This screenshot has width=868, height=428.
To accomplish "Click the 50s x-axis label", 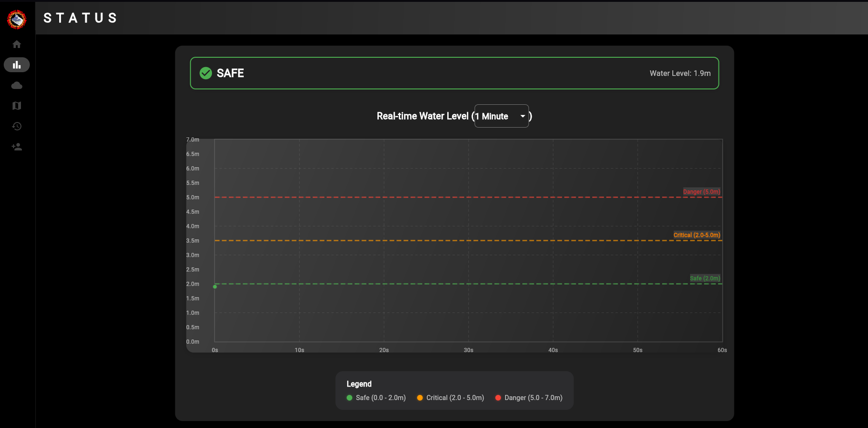I will coord(638,350).
